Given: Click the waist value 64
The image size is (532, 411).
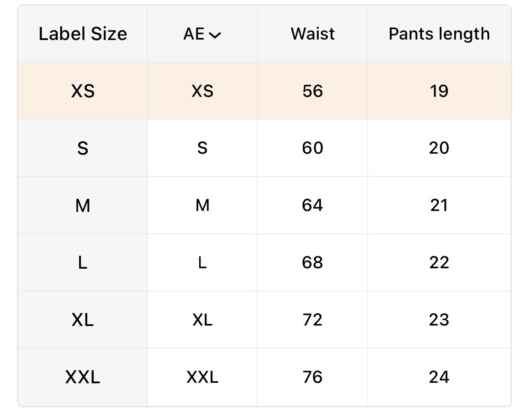Looking at the screenshot, I should (x=313, y=205).
